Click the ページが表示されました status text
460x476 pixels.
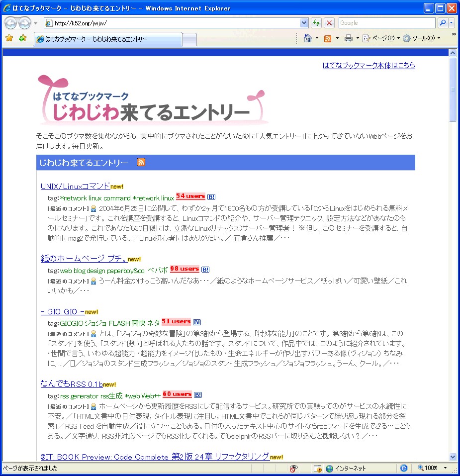pos(30,469)
